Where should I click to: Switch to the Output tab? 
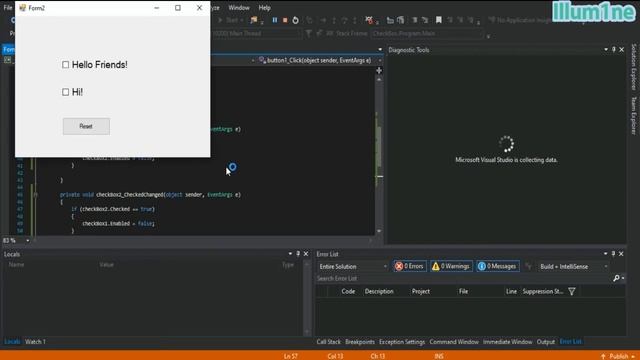pyautogui.click(x=546, y=342)
